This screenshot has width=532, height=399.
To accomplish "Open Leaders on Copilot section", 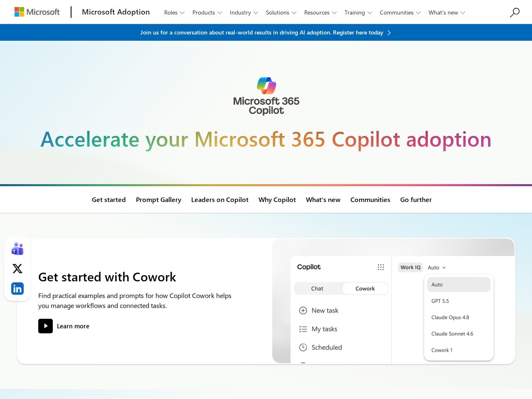I will click(x=220, y=199).
